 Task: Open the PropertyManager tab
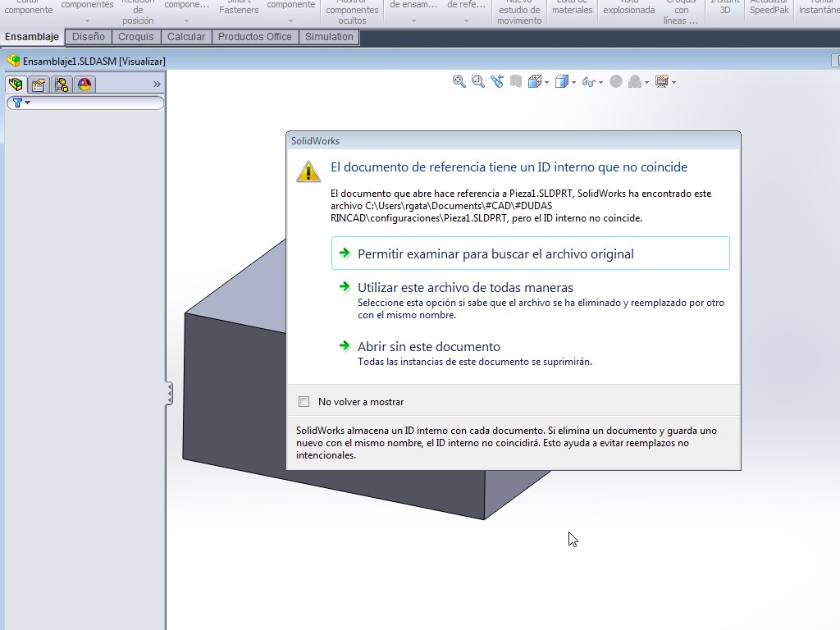pos(39,84)
